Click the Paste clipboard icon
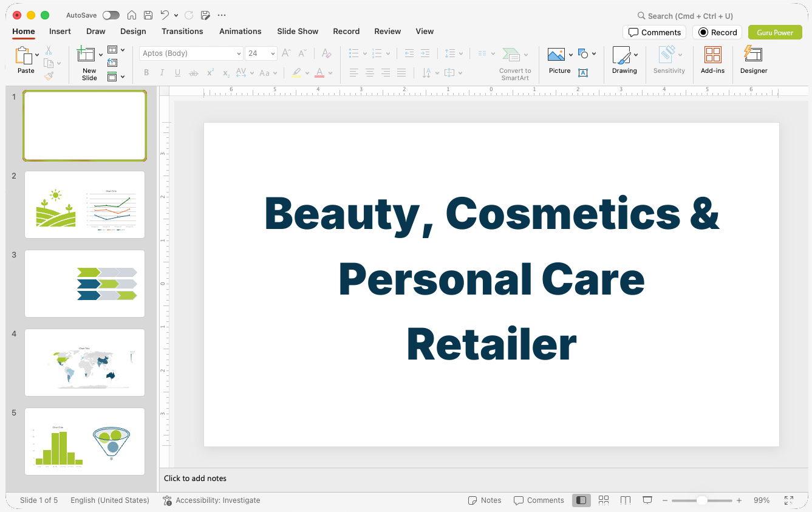 [x=24, y=56]
